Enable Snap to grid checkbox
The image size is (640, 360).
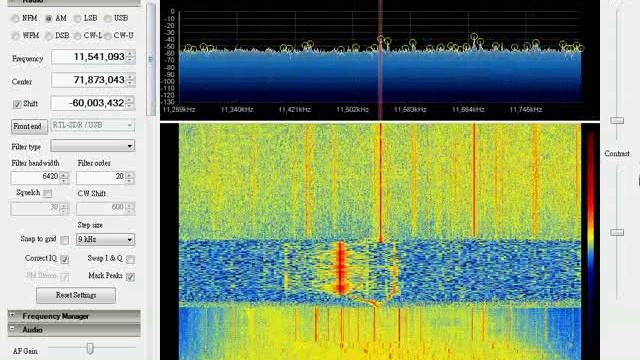[64, 240]
